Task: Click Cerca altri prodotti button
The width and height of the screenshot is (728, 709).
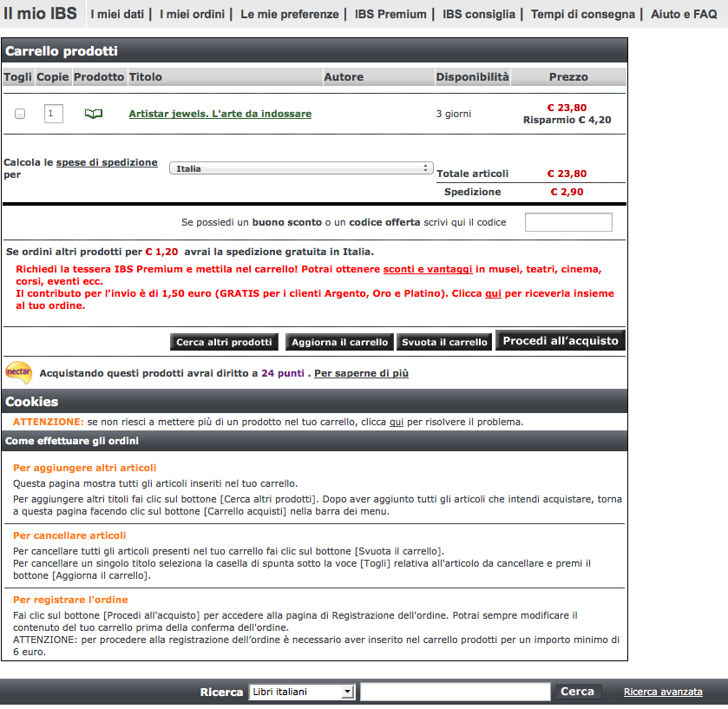Action: pos(224,342)
